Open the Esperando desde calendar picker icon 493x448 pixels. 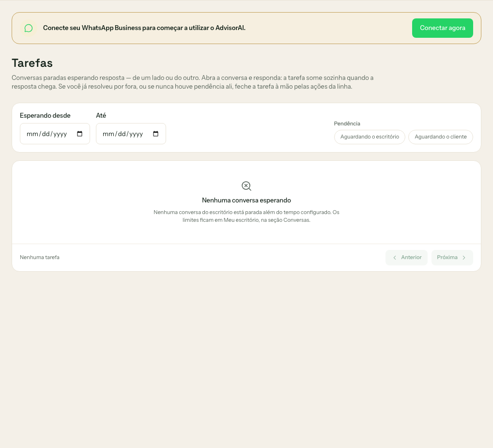[79, 134]
